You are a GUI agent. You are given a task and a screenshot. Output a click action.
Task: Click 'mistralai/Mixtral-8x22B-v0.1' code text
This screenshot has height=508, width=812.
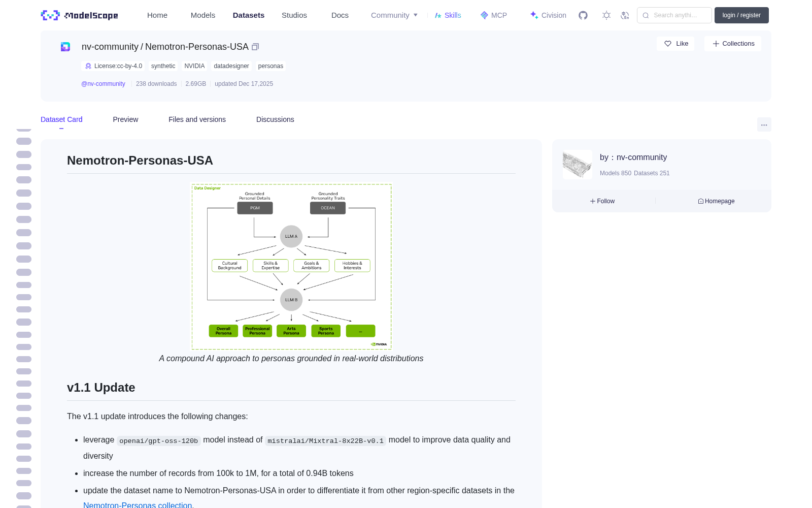tap(325, 440)
